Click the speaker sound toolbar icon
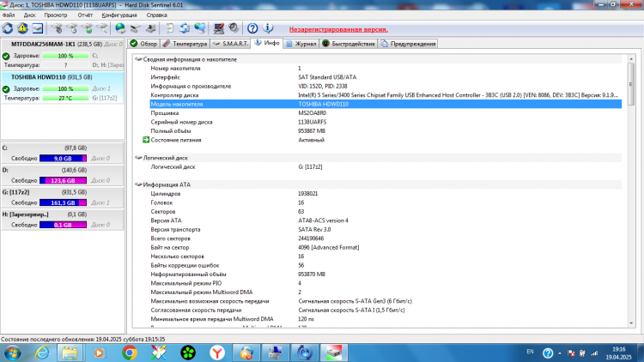644x362 pixels. pos(234,28)
